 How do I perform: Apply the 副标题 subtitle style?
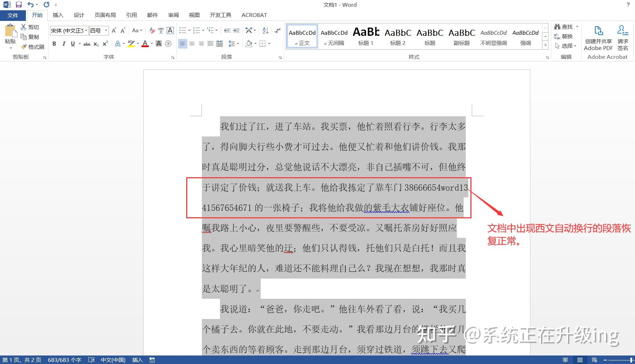462,37
